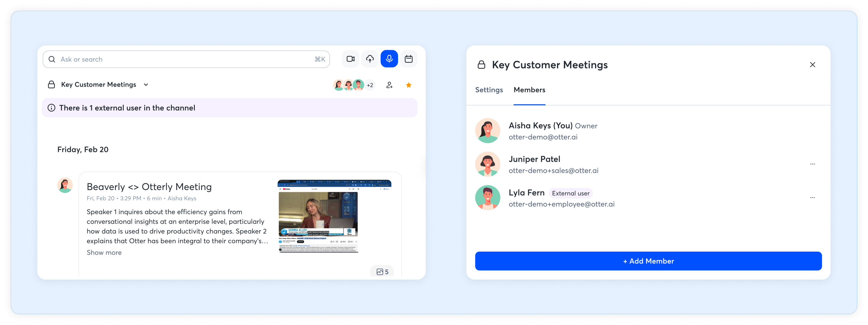The width and height of the screenshot is (868, 325).
Task: Click the add person icon in channel header
Action: click(x=389, y=85)
